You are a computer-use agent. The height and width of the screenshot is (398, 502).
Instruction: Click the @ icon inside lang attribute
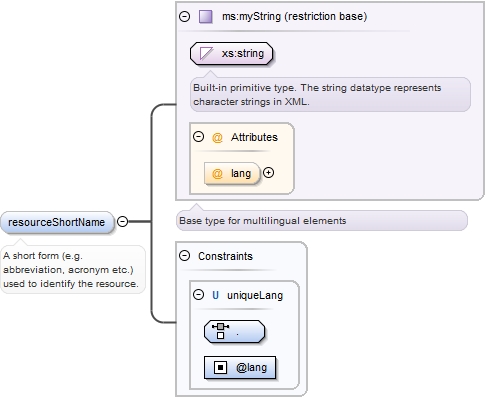point(217,173)
